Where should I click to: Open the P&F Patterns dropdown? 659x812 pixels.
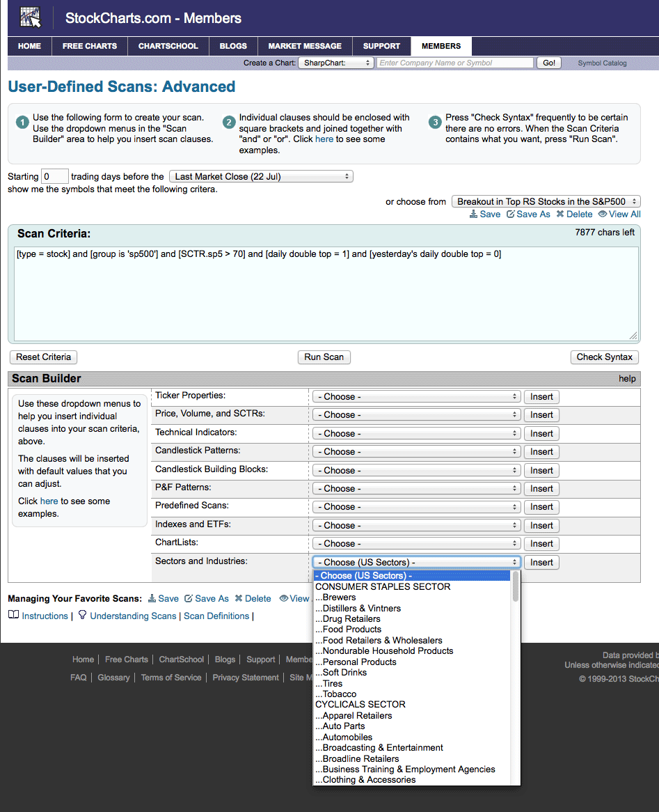415,488
